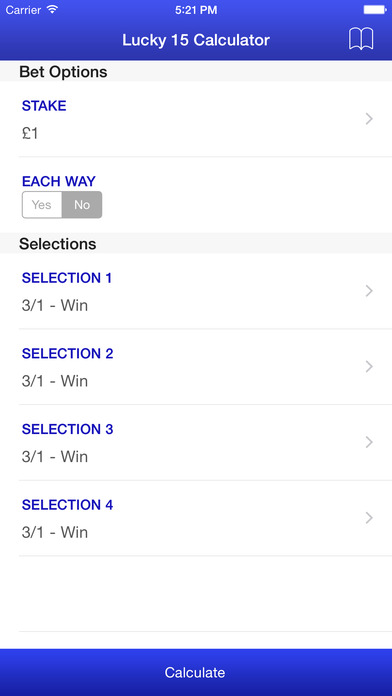This screenshot has height=696, width=392.
Task: Tap the £1 stake value
Action: coord(30,133)
